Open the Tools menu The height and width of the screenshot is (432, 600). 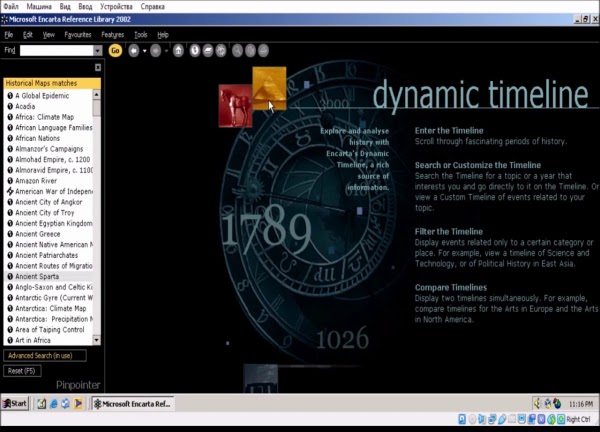(x=141, y=35)
